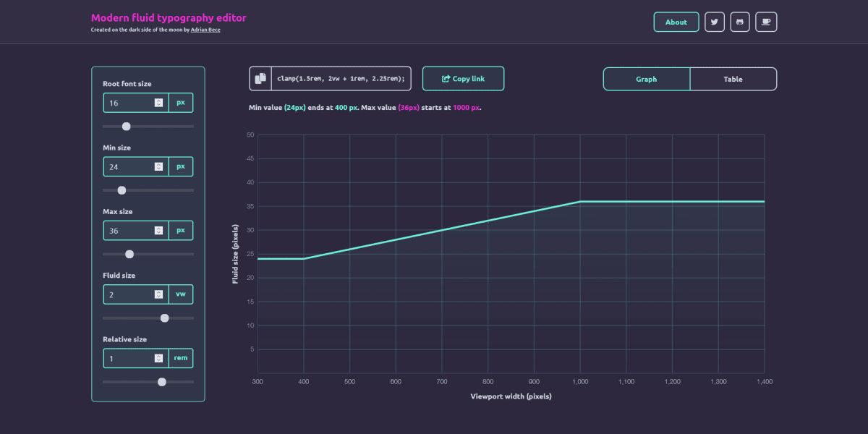Toggle the Relative size rem unit button

pyautogui.click(x=181, y=358)
